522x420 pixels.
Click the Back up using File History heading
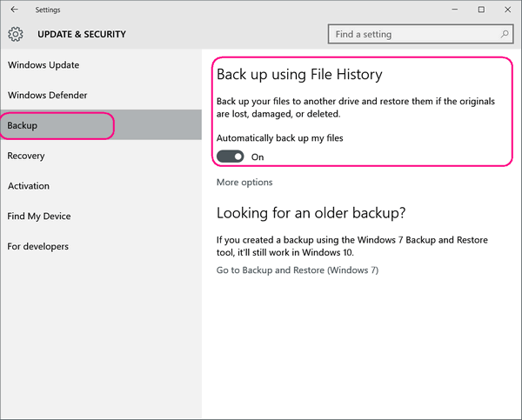299,74
